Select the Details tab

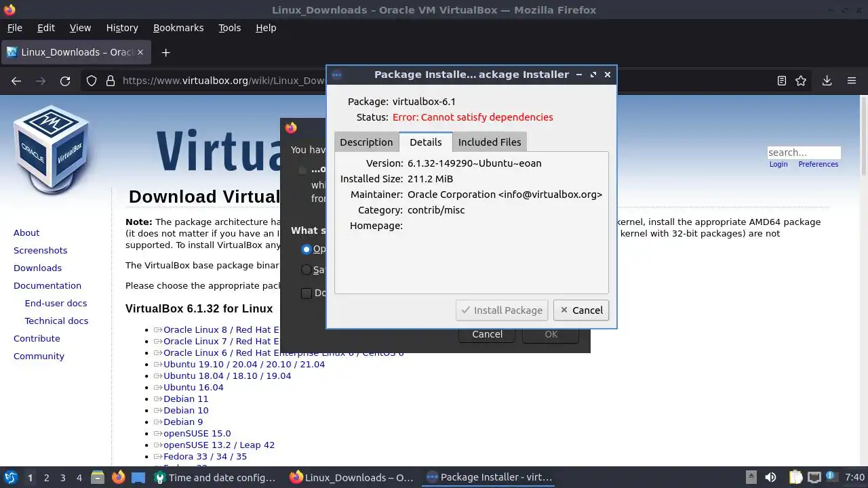[426, 142]
